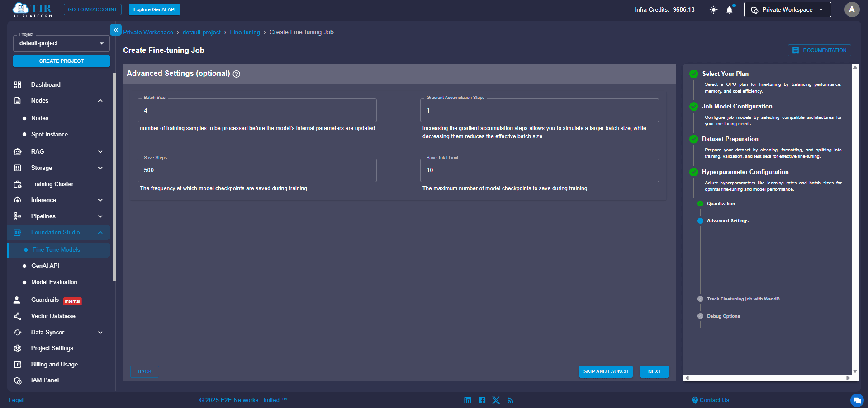Open the LinkedIn footer icon
Viewport: 868px width, 408px height.
coord(468,400)
